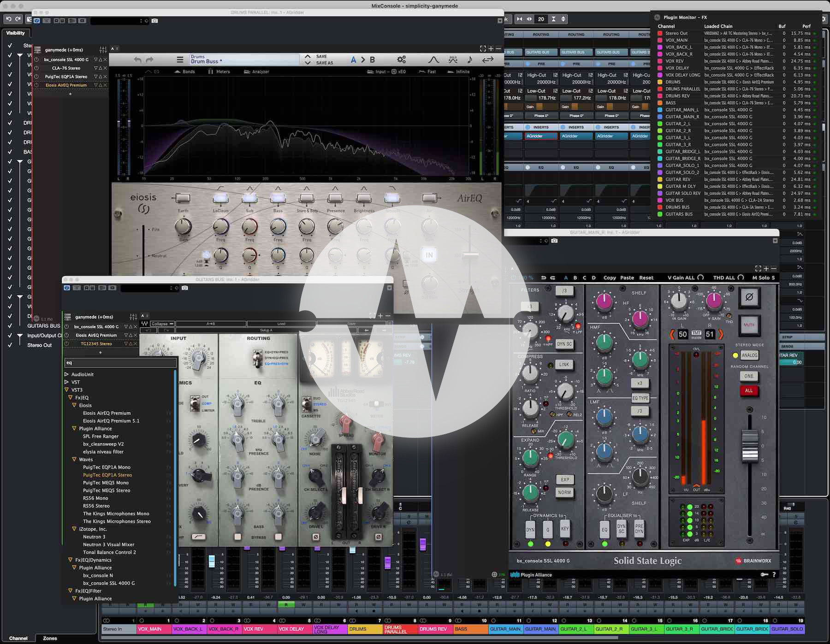This screenshot has width=830, height=644.
Task: Click server icon beside ganymede in GUITARS BUS window
Action: 68,317
